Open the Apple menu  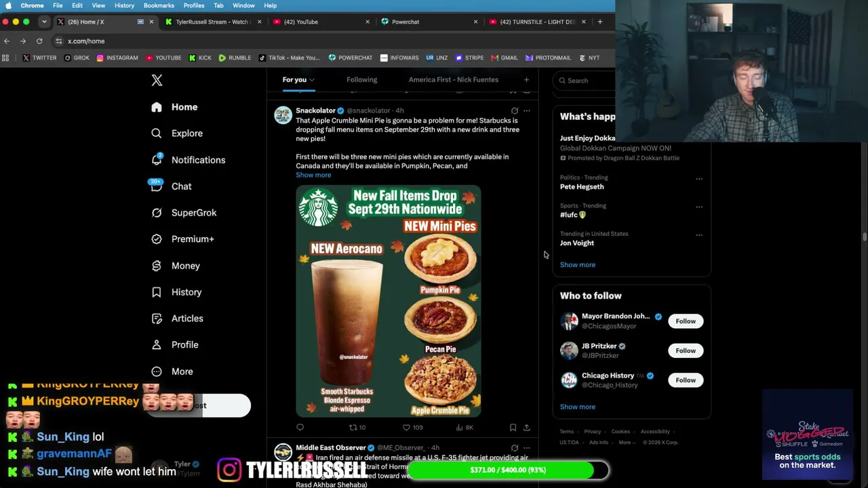pyautogui.click(x=8, y=5)
